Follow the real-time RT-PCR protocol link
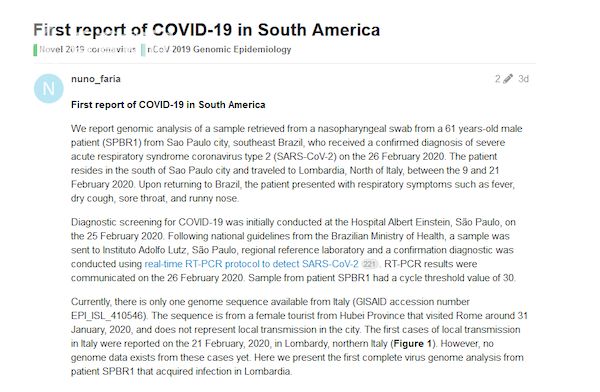Viewport: 600px width, 392px height. click(x=251, y=264)
